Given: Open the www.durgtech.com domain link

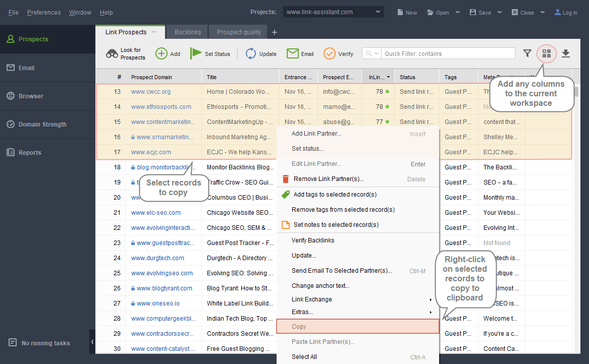Looking at the screenshot, I should pos(157,258).
